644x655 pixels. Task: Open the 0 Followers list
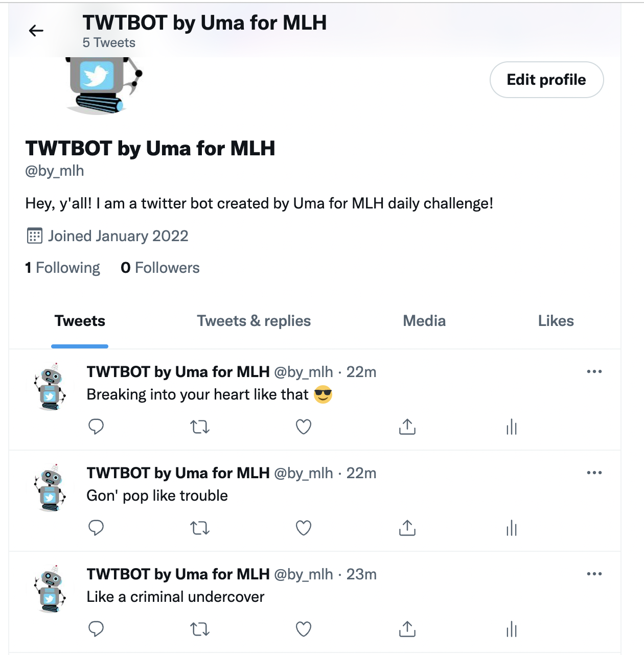[160, 268]
